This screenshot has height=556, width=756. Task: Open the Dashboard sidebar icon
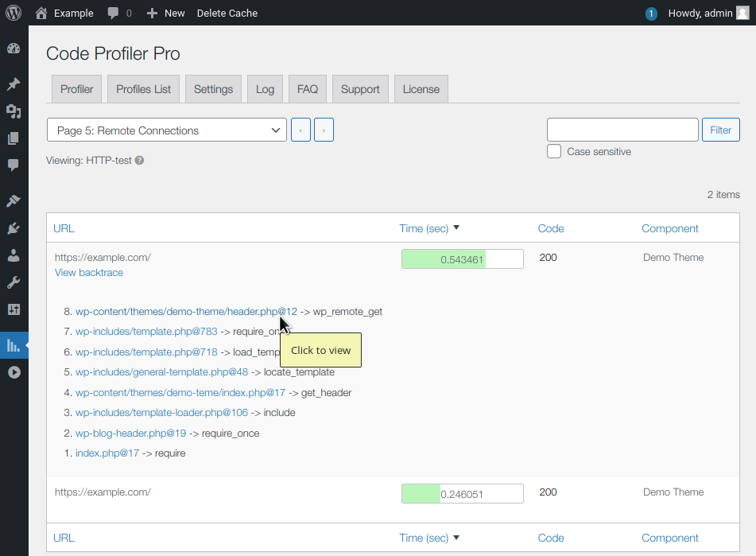click(x=14, y=49)
